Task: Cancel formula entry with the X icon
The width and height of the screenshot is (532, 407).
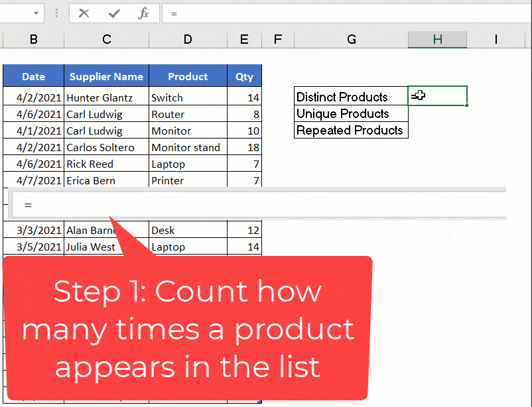Action: [x=83, y=13]
